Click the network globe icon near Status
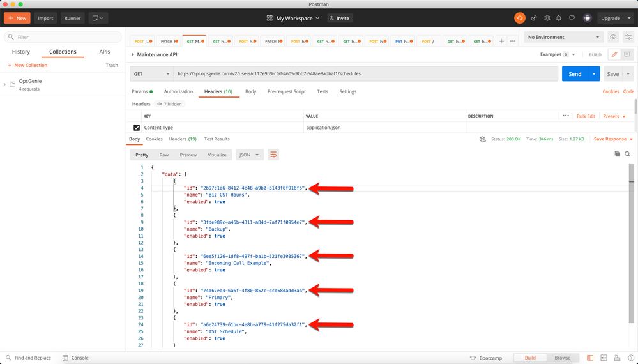The width and height of the screenshot is (638, 364). (x=483, y=139)
